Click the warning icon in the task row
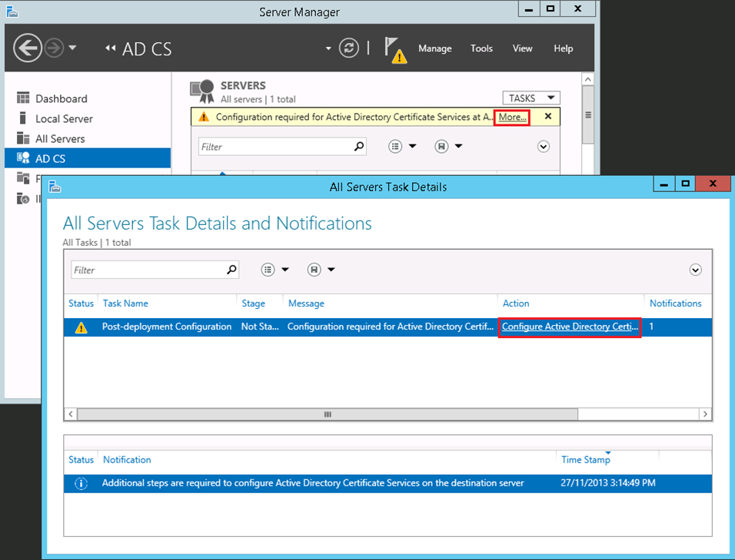The height and width of the screenshot is (560, 735). (x=81, y=327)
